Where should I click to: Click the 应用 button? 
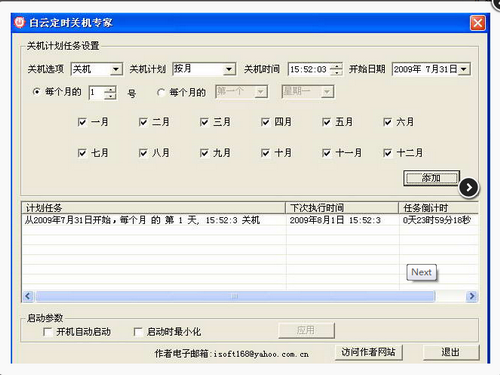pos(306,330)
